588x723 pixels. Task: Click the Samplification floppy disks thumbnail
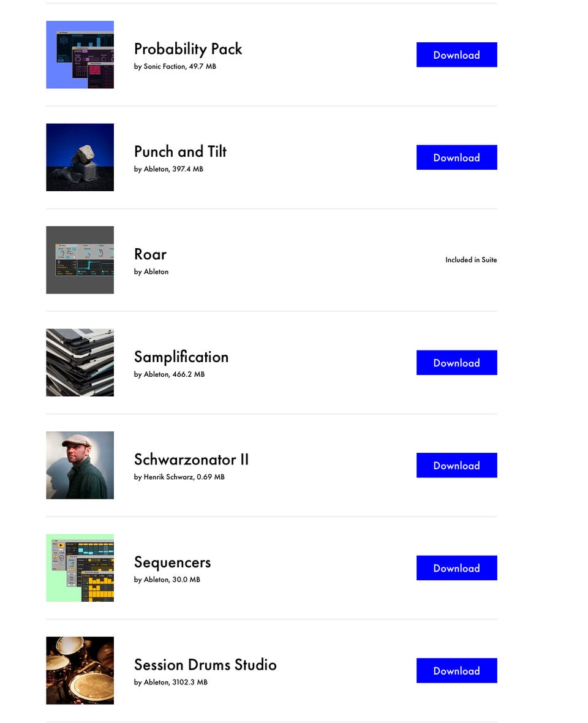click(80, 363)
